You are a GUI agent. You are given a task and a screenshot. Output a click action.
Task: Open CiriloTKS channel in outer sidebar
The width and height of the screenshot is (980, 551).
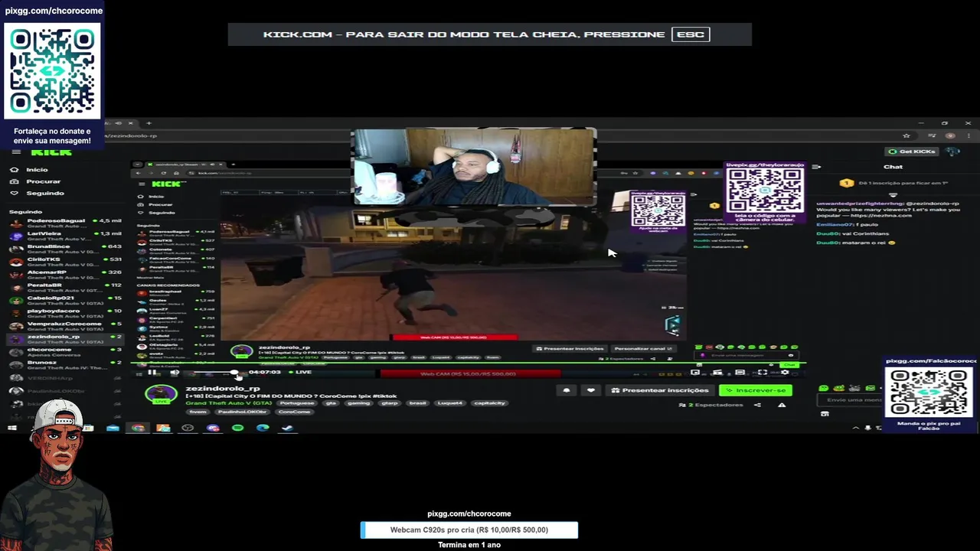[65, 262]
